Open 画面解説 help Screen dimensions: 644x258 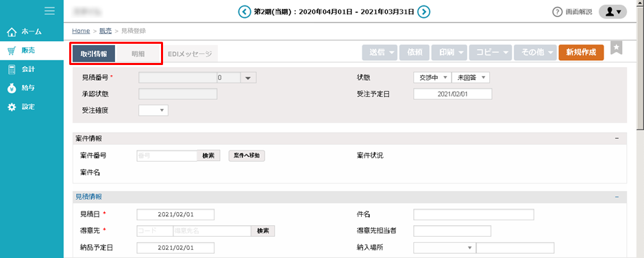[572, 12]
